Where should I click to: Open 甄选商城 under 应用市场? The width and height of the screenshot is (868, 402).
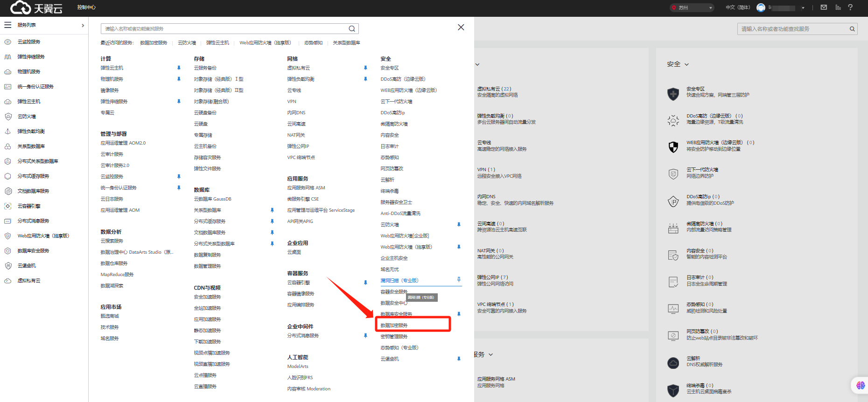pyautogui.click(x=110, y=316)
